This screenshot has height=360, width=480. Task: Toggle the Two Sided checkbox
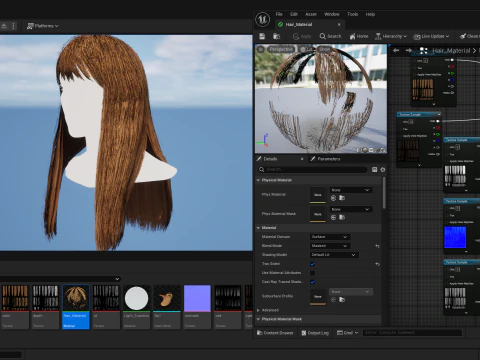pos(312,264)
